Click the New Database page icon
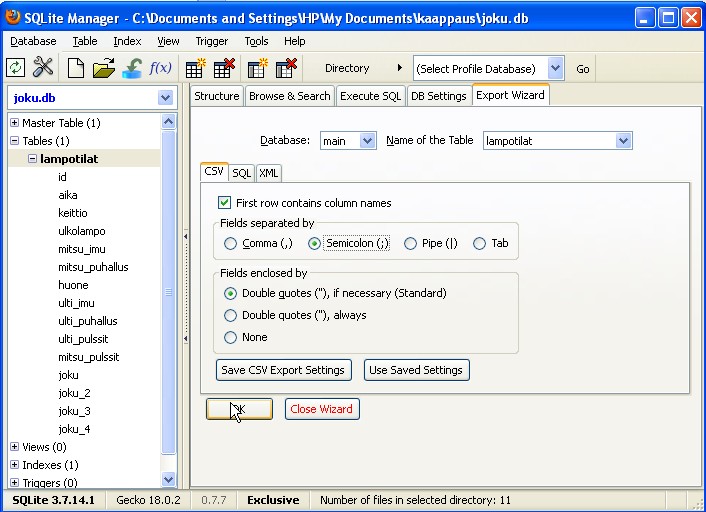This screenshot has width=706, height=512. point(76,68)
